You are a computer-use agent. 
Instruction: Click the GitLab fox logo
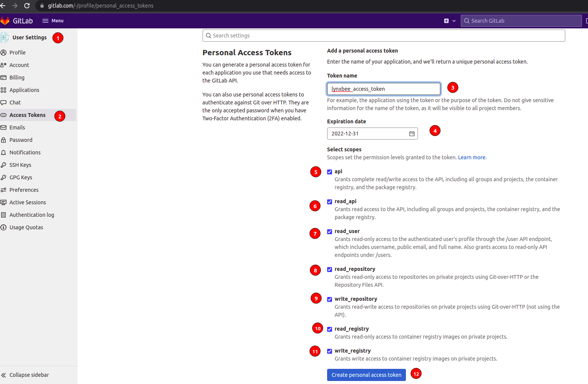coord(5,20)
